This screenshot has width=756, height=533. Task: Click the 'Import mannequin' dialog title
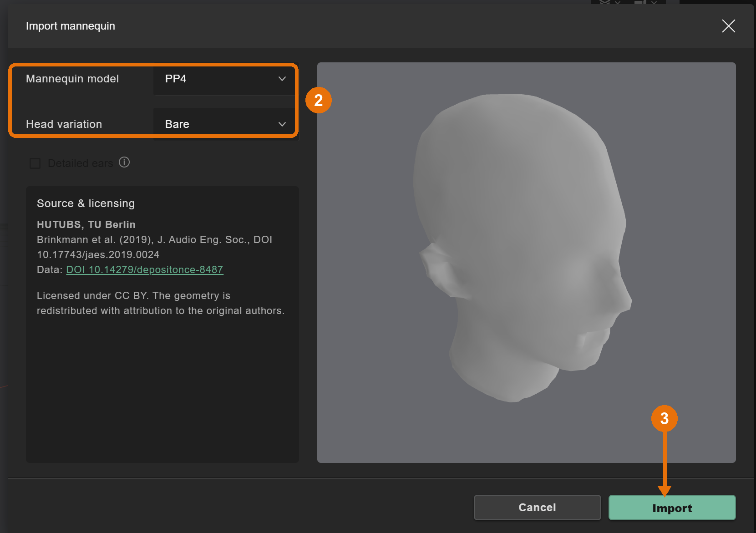[x=71, y=26]
